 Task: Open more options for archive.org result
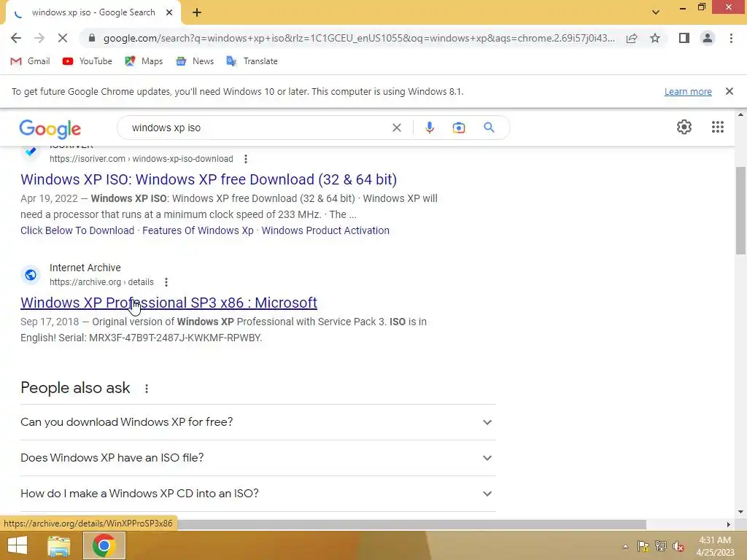coord(166,282)
